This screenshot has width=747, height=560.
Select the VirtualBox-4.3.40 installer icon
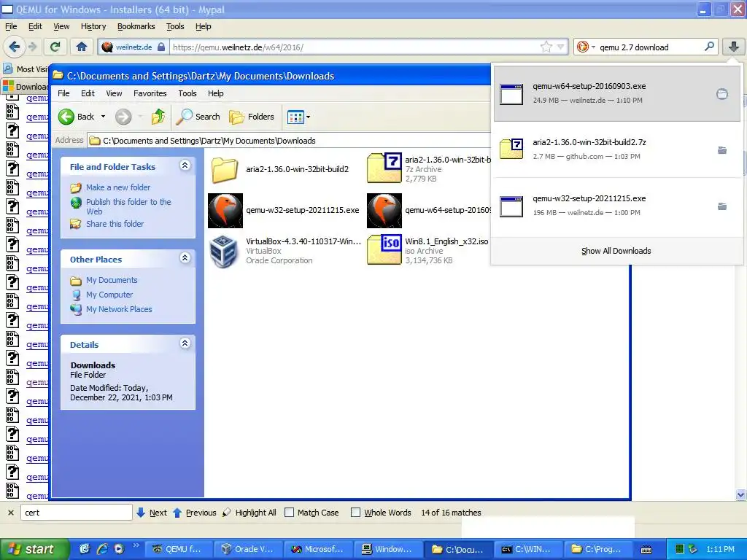pos(223,252)
